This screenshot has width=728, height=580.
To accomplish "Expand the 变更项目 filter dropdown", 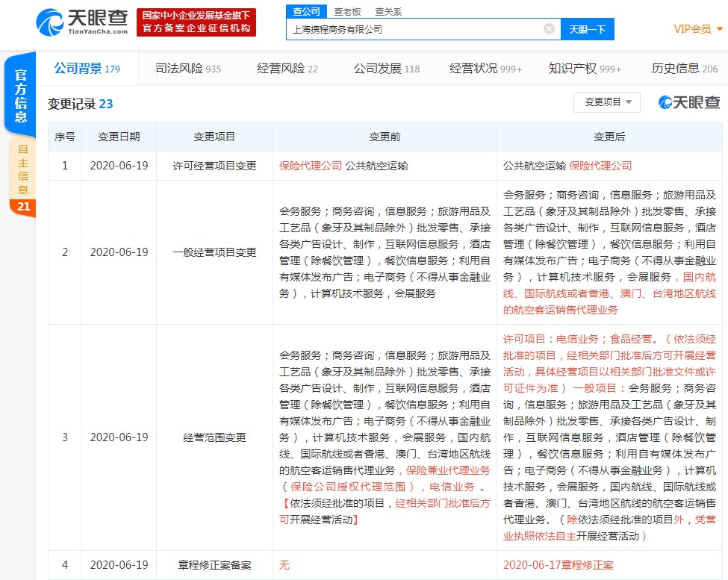I will coord(607,102).
